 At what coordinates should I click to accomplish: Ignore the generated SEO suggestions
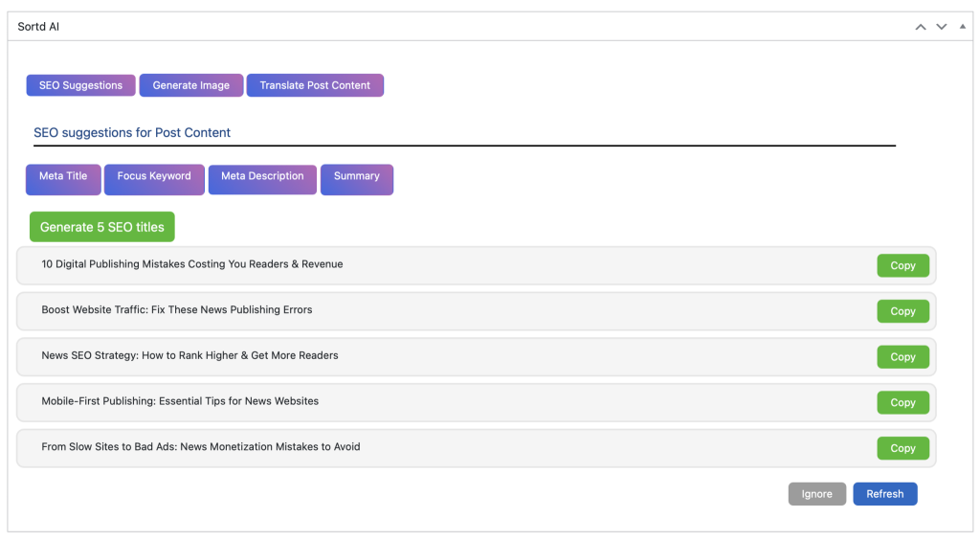tap(816, 494)
